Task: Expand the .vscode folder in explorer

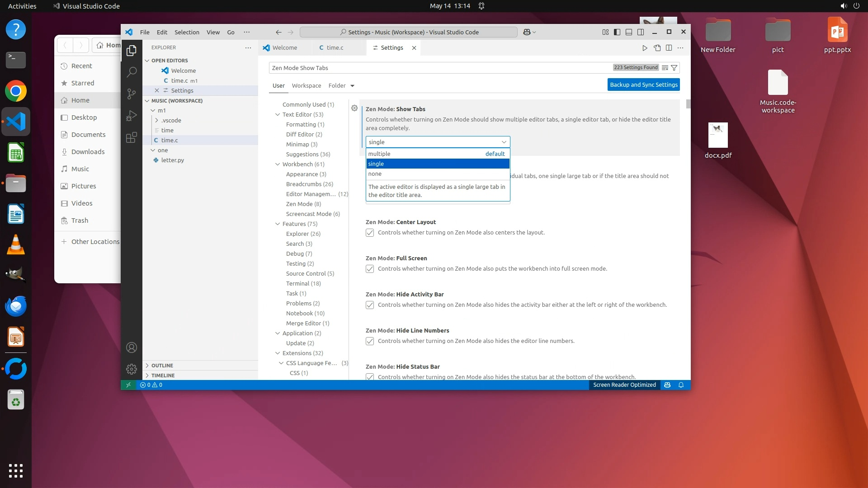Action: coord(171,120)
